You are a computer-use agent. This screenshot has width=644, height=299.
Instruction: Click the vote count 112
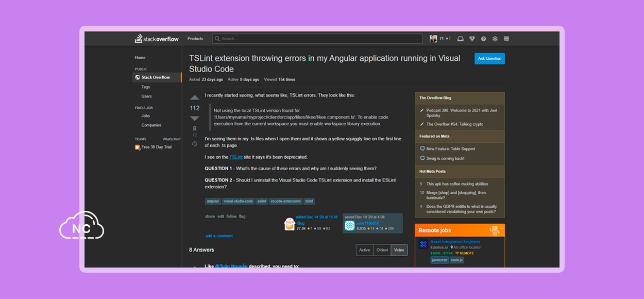195,108
